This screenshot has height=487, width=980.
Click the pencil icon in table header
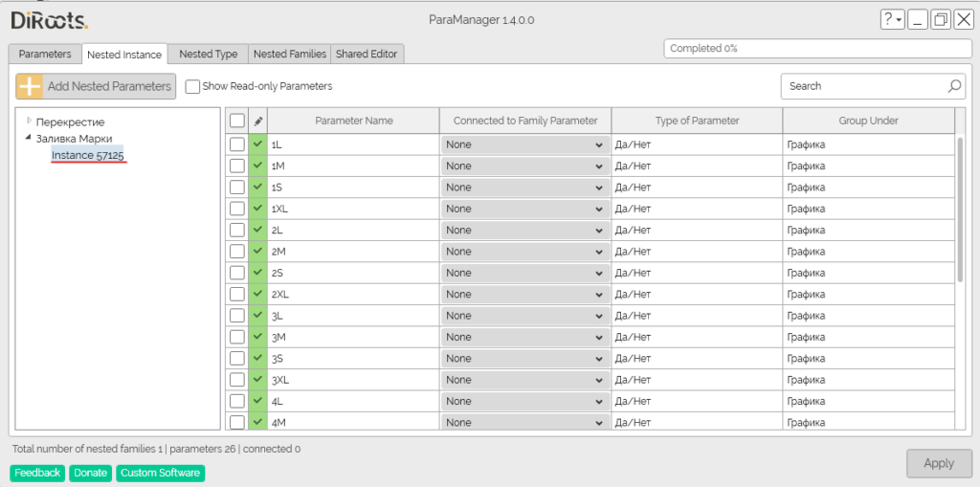click(257, 122)
